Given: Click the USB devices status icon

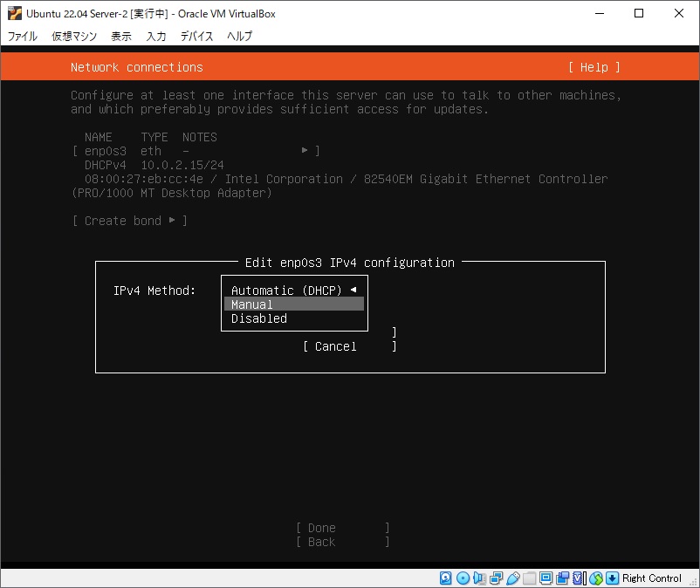Looking at the screenshot, I should click(513, 578).
